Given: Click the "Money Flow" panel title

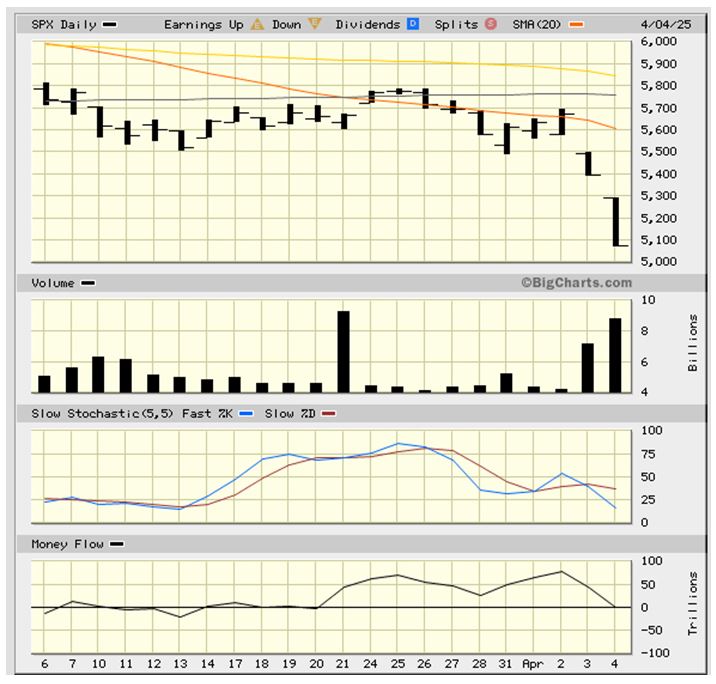Looking at the screenshot, I should tap(68, 544).
